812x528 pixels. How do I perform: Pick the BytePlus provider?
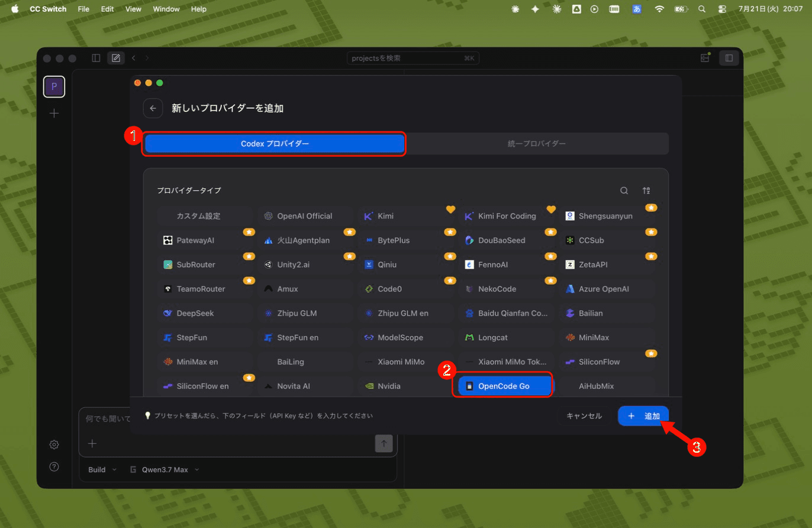pos(406,240)
